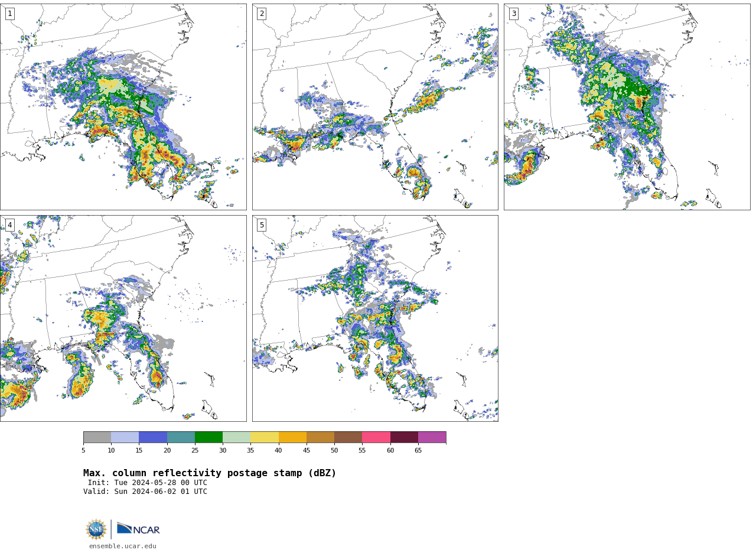This screenshot has height=553, width=756.
Task: Click the ensemble.ucar.edu text
Action: (123, 546)
